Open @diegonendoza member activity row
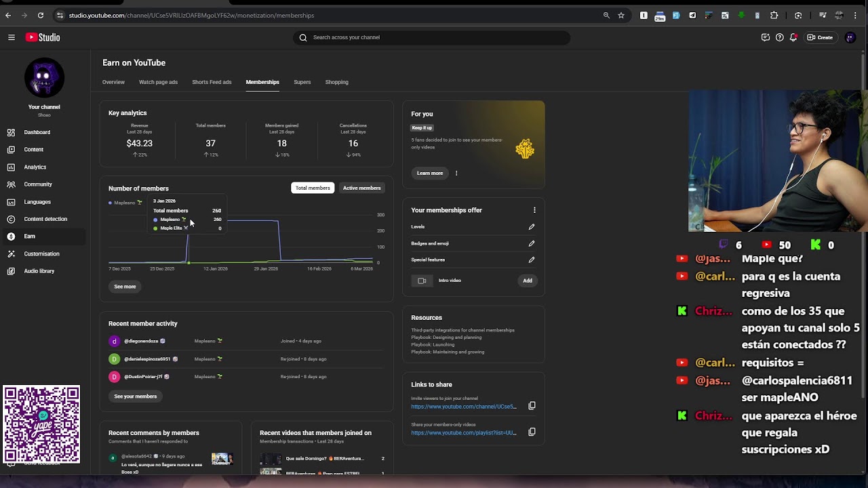Image resolution: width=868 pixels, height=488 pixels. (246, 341)
